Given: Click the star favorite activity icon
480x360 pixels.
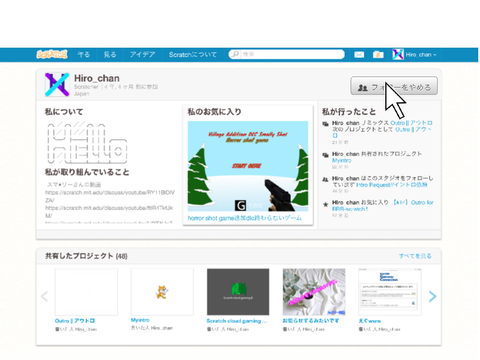Looking at the screenshot, I should pos(326,204).
